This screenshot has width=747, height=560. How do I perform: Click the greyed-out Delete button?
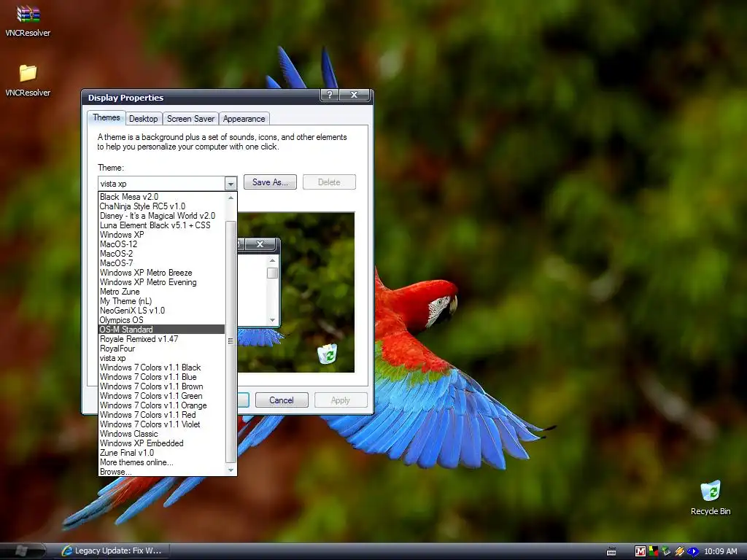pos(329,182)
